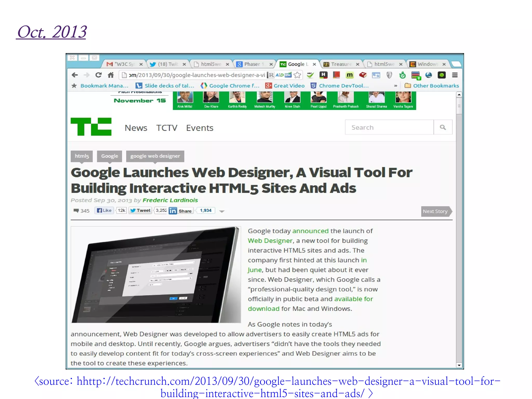Screen dimensions: 532x399
Task: Click the Facebook Like button
Action: pyautogui.click(x=104, y=211)
